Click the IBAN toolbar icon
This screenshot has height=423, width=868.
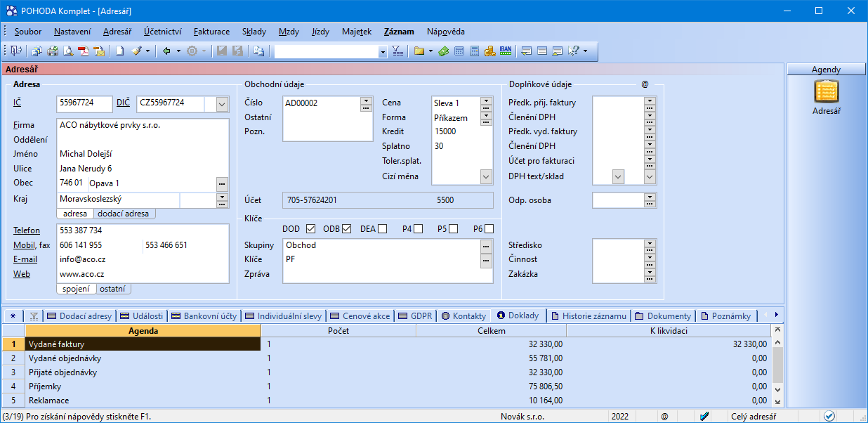(506, 51)
